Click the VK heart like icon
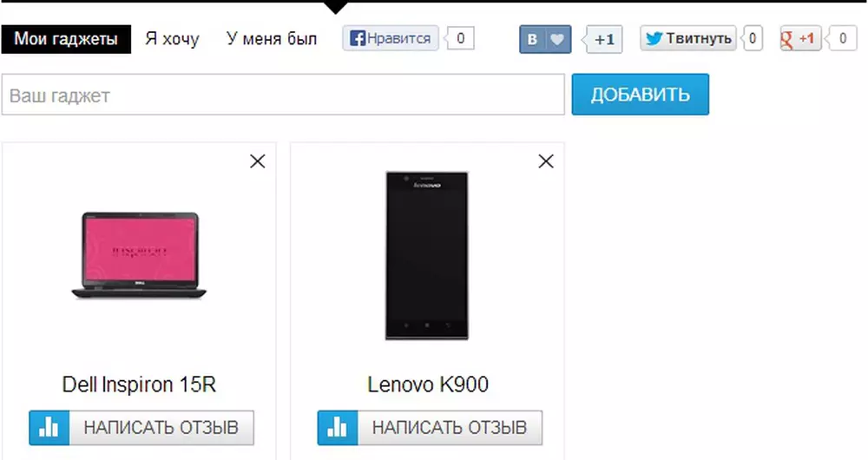 point(558,39)
